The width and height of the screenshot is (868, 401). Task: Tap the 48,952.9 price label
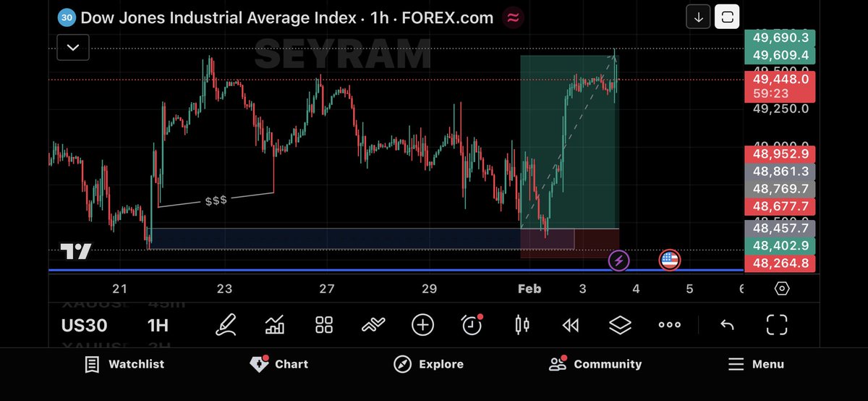click(780, 154)
